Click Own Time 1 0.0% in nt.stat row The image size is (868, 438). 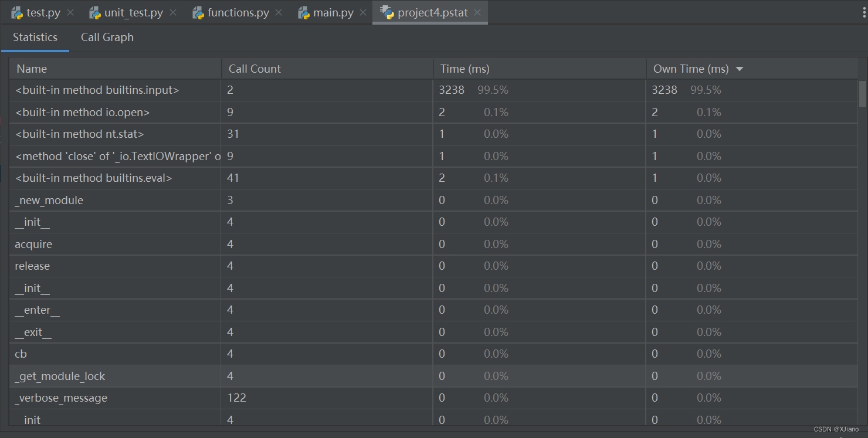(x=686, y=134)
